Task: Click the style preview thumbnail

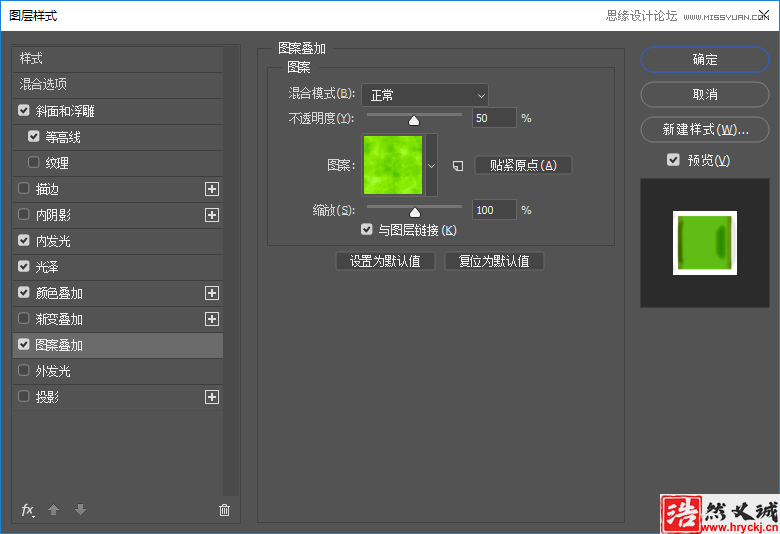Action: pyautogui.click(x=705, y=243)
